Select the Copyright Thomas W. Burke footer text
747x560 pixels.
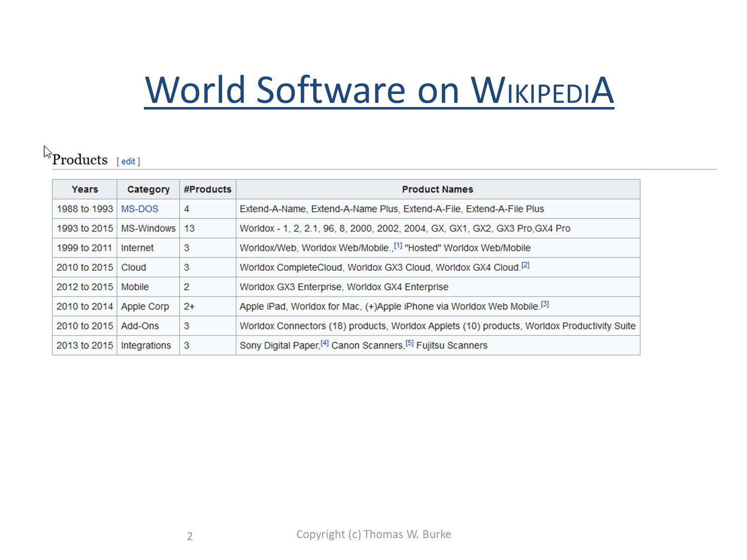coord(373,534)
